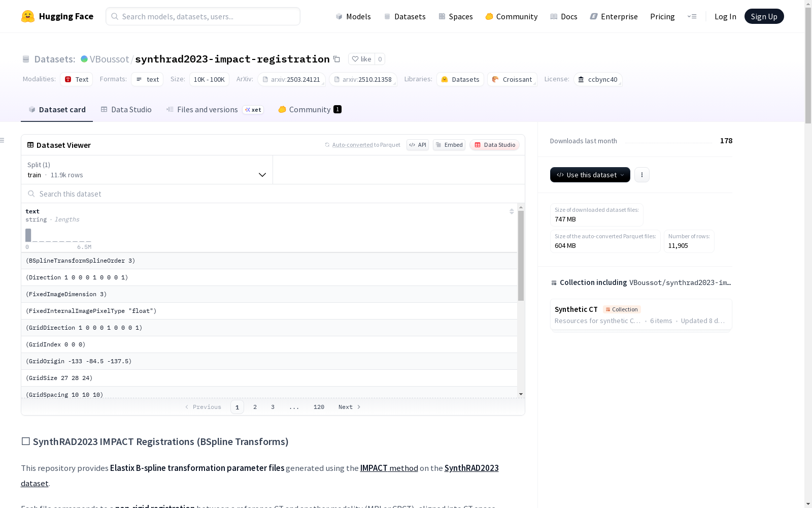
Task: Click the sort icon on text column
Action: coord(512,211)
